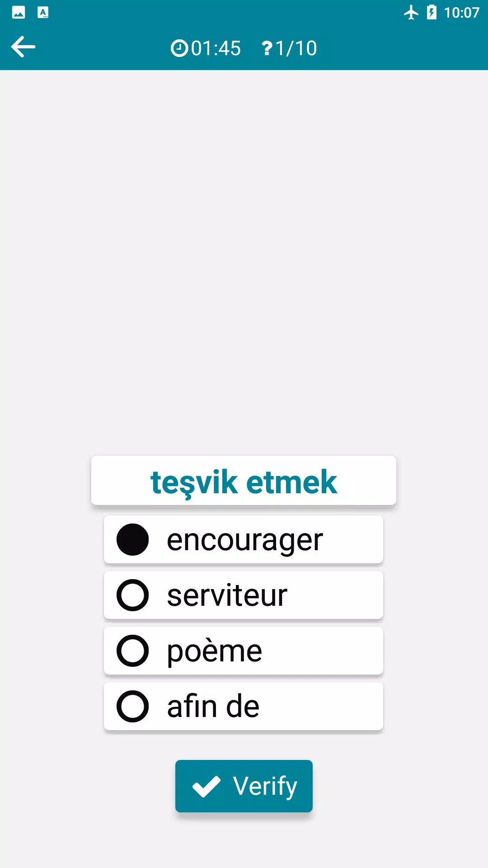The image size is (488, 868).
Task: Tap the teşvik etmek word card
Action: (x=244, y=481)
